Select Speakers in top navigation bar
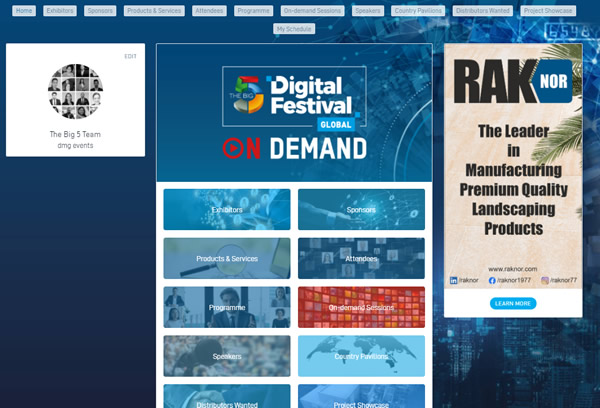Screen dimensions: 600x408 (x=368, y=11)
